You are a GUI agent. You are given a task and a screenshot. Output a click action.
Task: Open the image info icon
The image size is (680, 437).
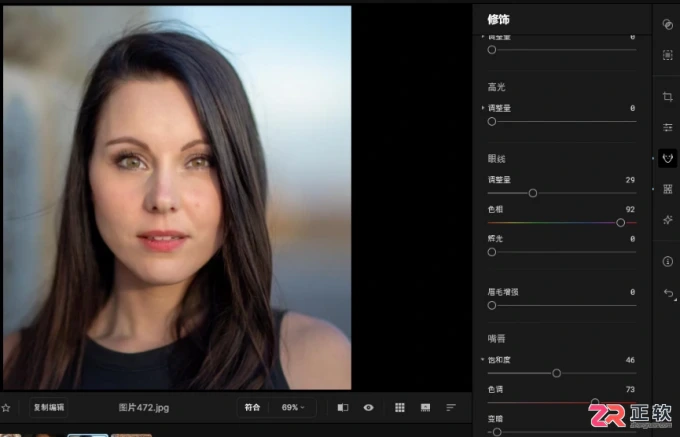[x=667, y=261]
